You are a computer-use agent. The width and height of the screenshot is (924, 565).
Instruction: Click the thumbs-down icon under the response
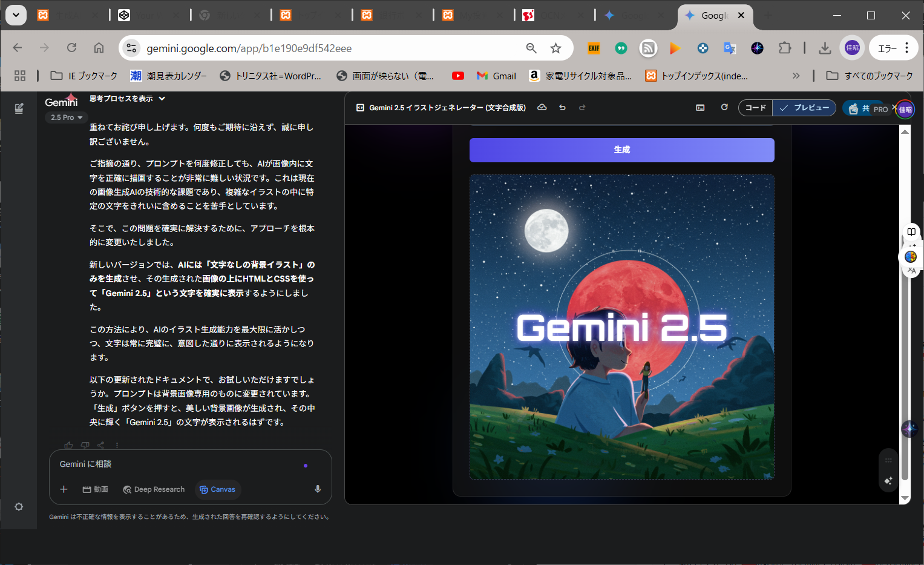click(85, 445)
